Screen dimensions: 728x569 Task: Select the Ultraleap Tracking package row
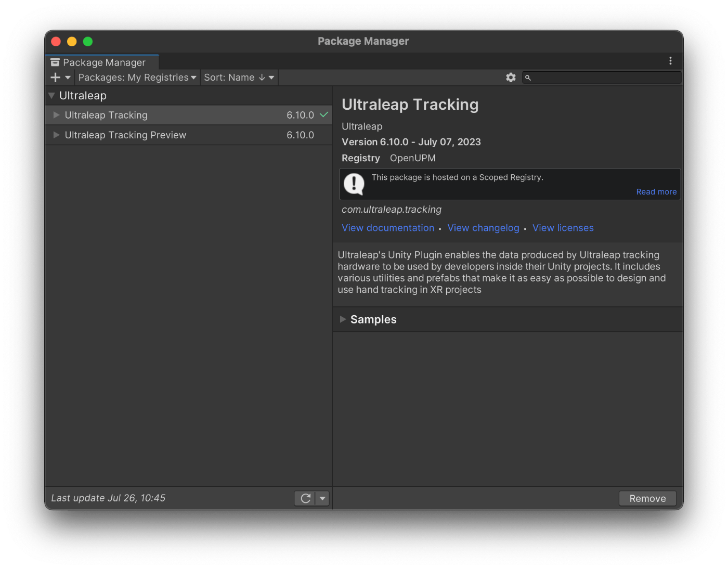coord(188,115)
